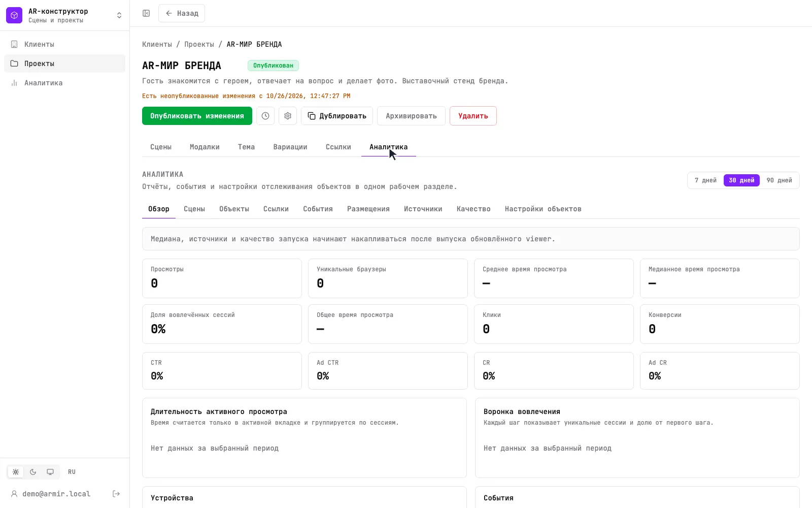812x508 pixels.
Task: Open the Источники sub-tab
Action: tap(423, 209)
